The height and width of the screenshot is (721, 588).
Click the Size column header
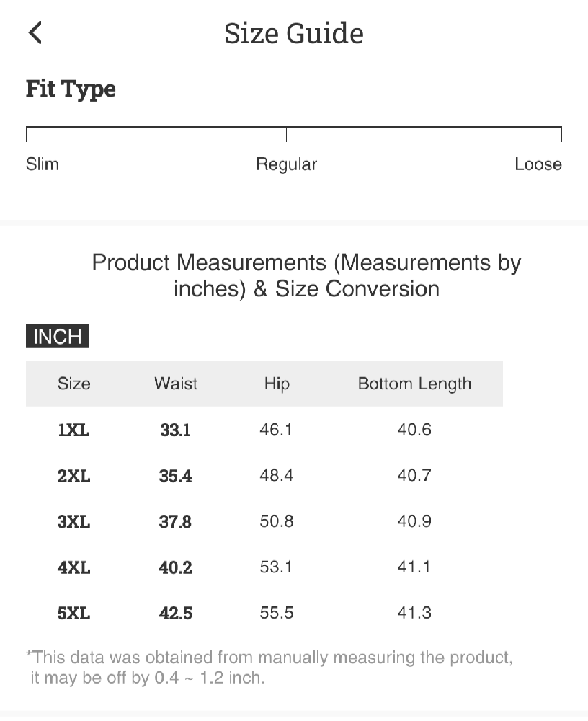pos(74,384)
